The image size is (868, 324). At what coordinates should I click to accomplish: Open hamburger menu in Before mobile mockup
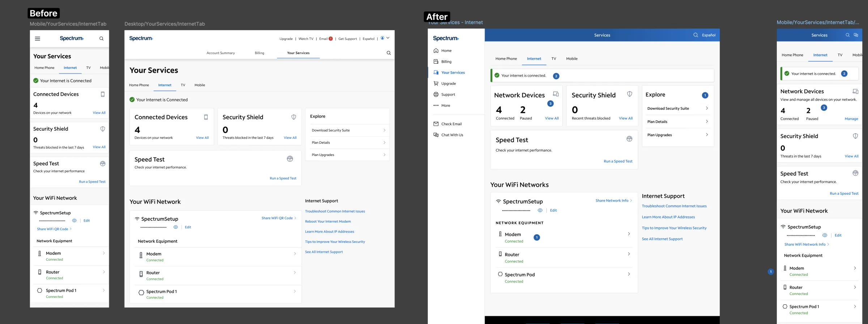click(37, 38)
